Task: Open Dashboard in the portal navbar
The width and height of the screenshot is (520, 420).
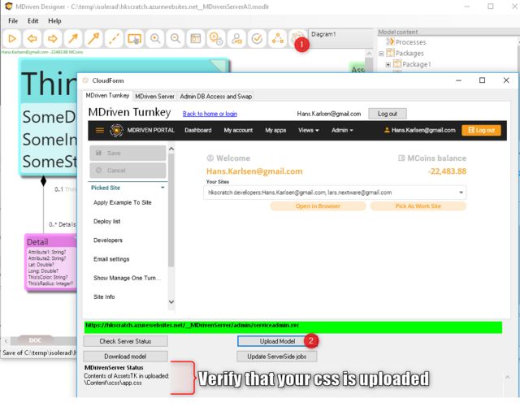Action: click(x=198, y=130)
